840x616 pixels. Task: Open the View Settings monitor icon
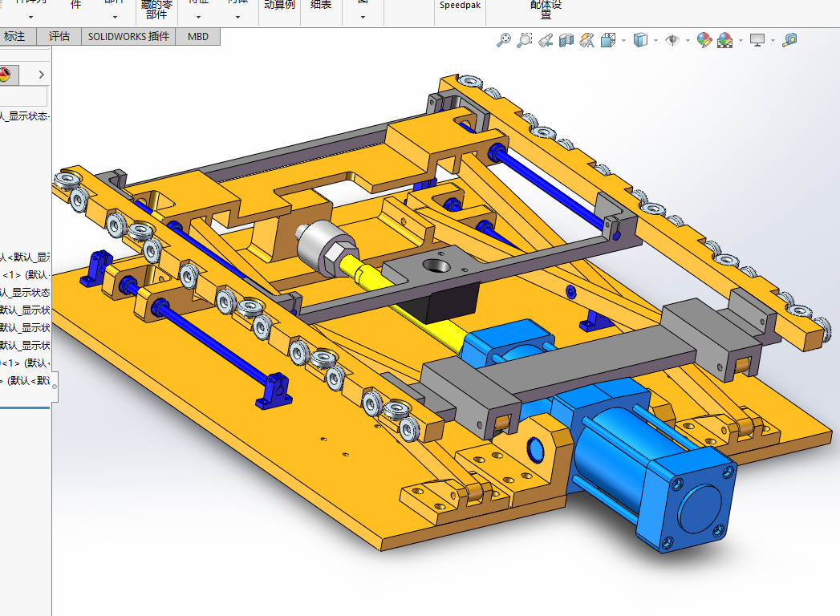(757, 40)
